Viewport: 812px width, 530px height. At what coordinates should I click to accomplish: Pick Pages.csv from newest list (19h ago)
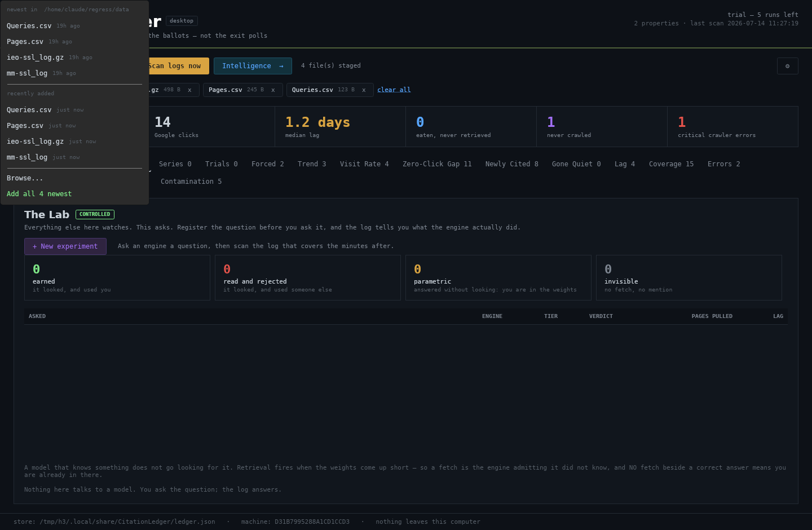(x=74, y=42)
